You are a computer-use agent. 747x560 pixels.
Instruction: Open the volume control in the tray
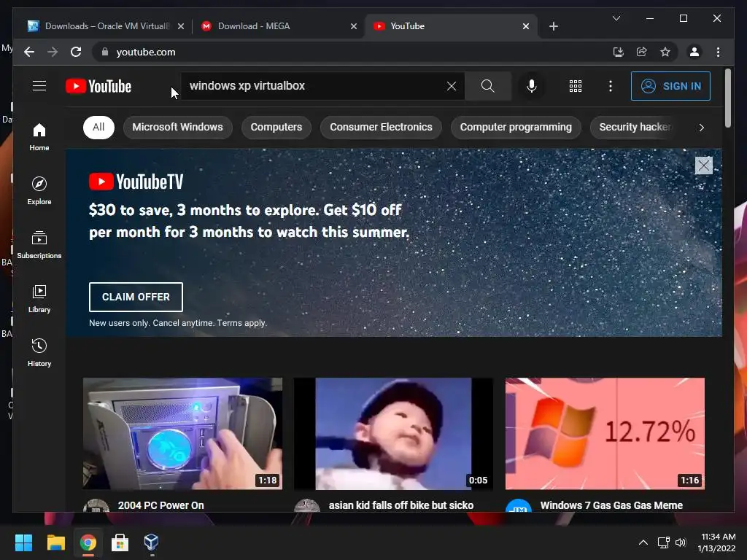coord(681,542)
